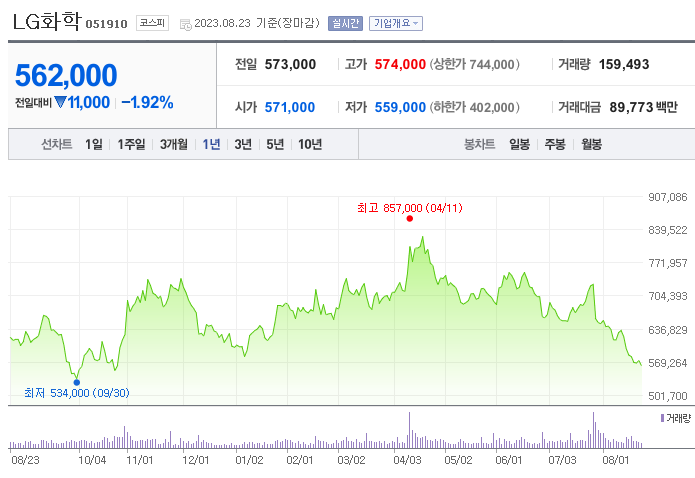Image resolution: width=695 pixels, height=478 pixels.
Task: Click the stock code 051910
Action: click(x=106, y=24)
